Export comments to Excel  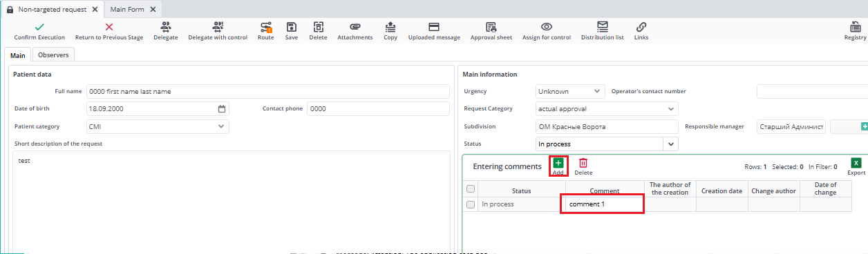856,163
